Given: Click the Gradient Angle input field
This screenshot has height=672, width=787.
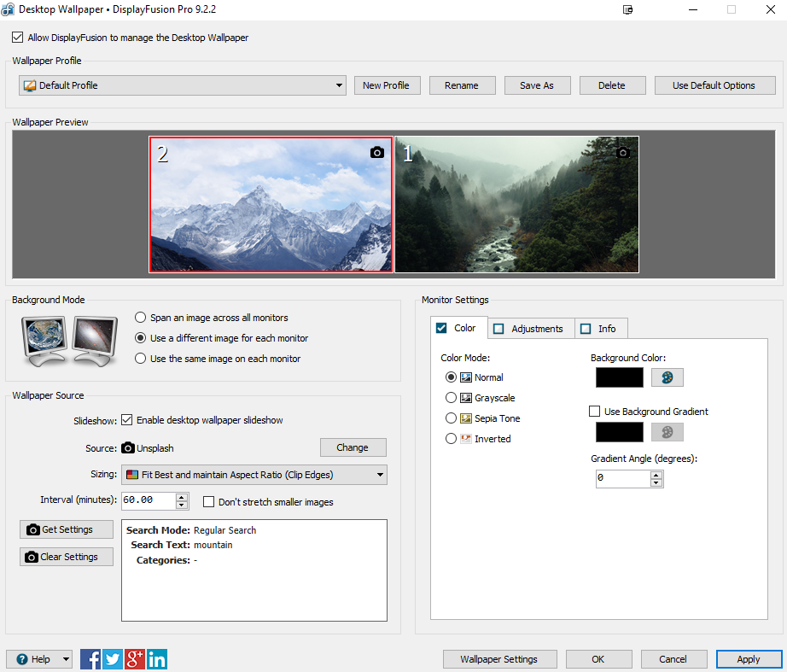Looking at the screenshot, I should (x=622, y=478).
